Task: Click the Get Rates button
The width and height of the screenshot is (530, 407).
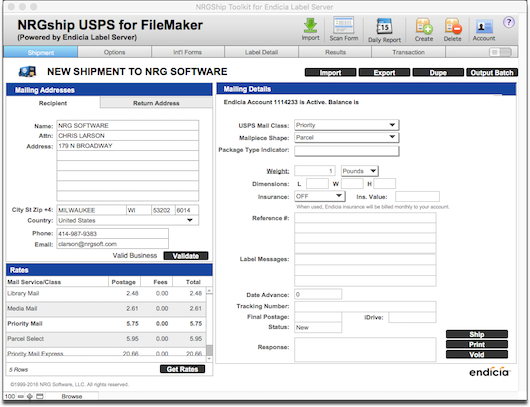Action: pos(182,369)
